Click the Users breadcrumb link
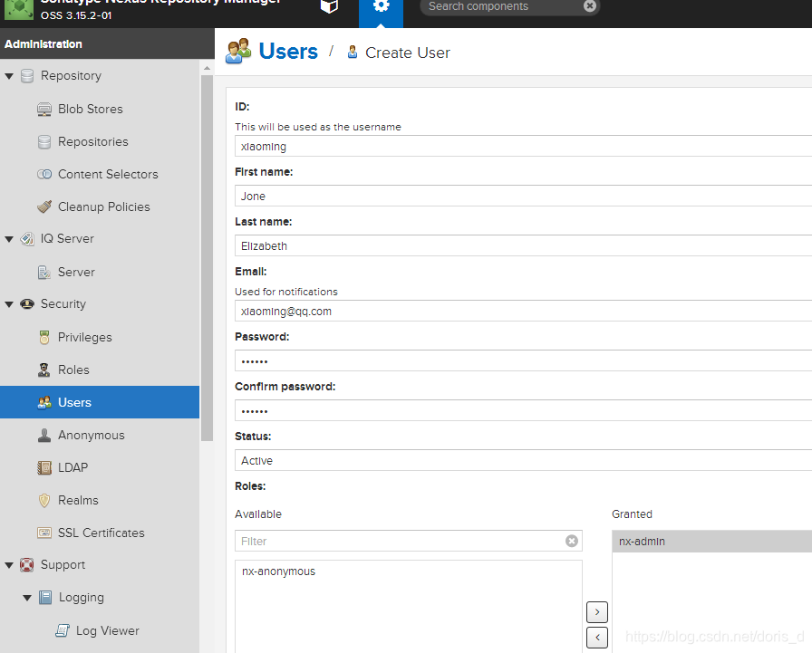Image resolution: width=812 pixels, height=653 pixels. [x=288, y=52]
